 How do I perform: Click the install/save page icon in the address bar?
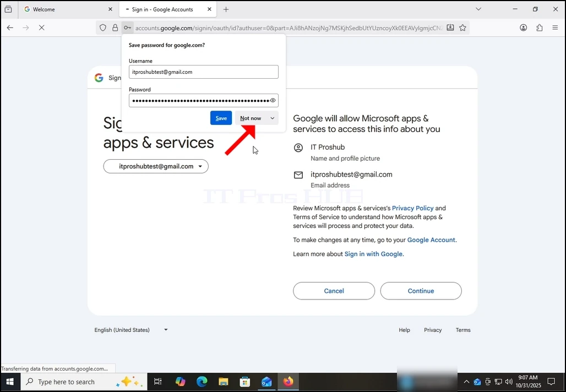pos(450,28)
